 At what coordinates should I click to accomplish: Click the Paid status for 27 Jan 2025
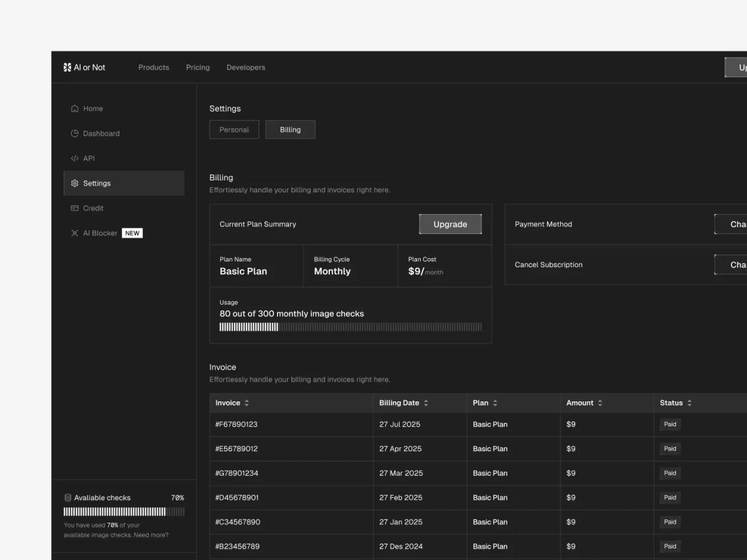click(670, 522)
